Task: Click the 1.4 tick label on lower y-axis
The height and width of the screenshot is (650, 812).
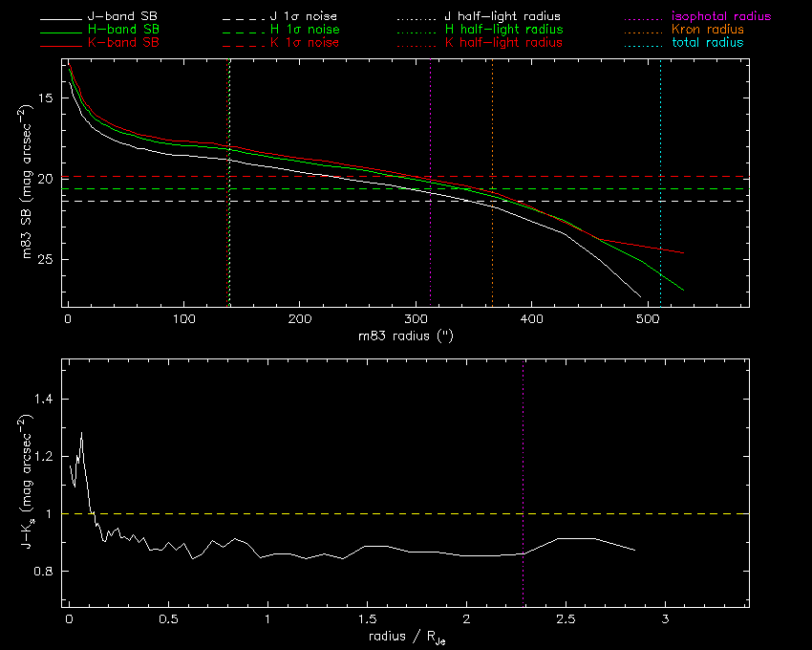Action: [x=45, y=399]
